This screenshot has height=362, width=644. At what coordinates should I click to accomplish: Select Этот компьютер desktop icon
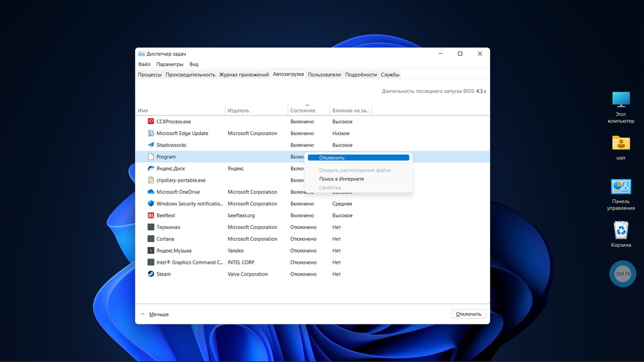coord(621,99)
